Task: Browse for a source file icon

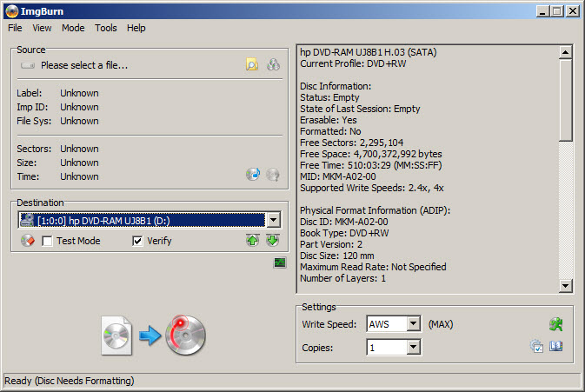Action: tap(252, 65)
